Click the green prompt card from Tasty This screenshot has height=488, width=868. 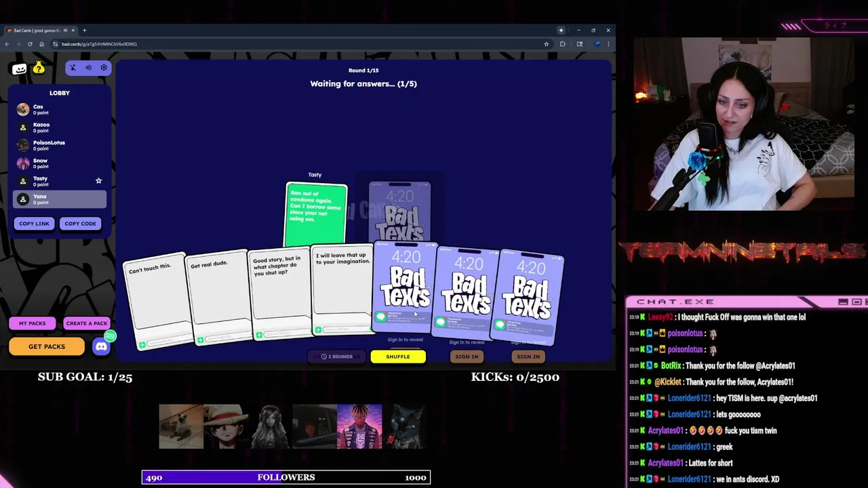coord(317,214)
